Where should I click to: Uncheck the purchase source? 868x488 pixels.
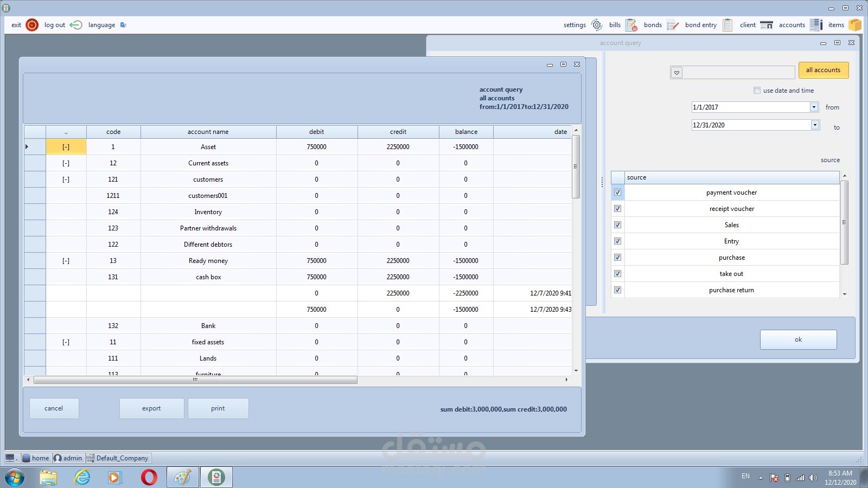click(617, 258)
